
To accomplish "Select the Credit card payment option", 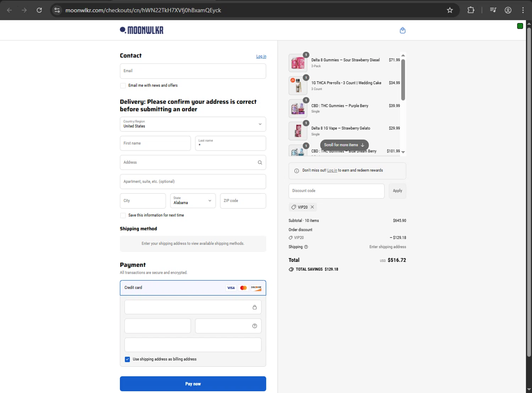I will 193,288.
